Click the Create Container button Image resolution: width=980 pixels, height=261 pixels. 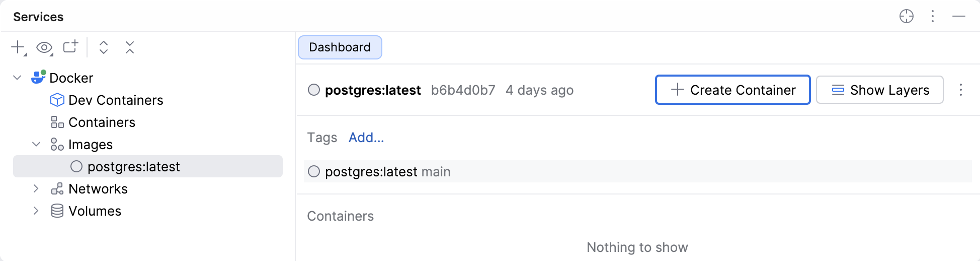(x=732, y=90)
